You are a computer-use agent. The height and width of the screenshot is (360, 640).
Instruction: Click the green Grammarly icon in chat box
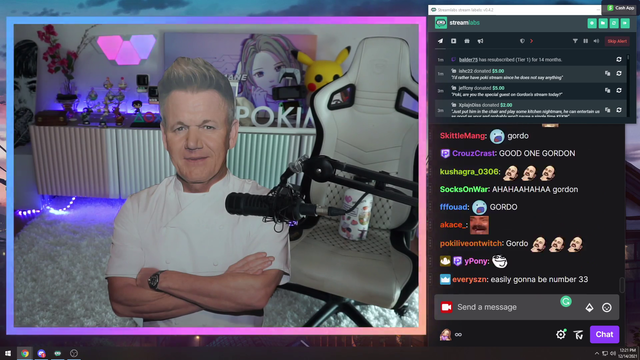point(566,302)
